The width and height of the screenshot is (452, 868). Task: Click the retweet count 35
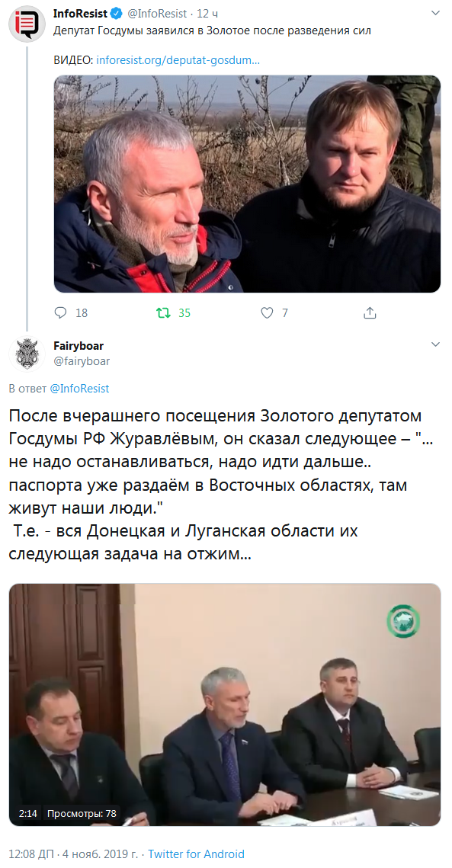[x=184, y=313]
